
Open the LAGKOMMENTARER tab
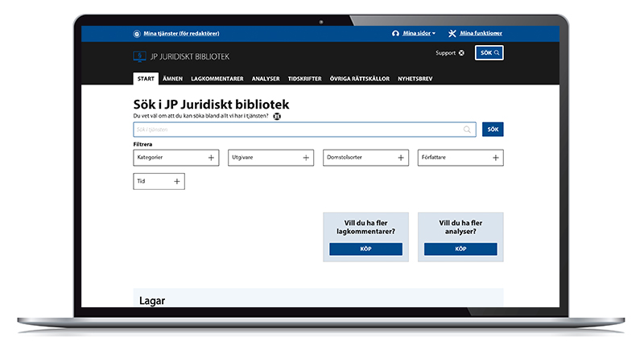click(x=217, y=78)
